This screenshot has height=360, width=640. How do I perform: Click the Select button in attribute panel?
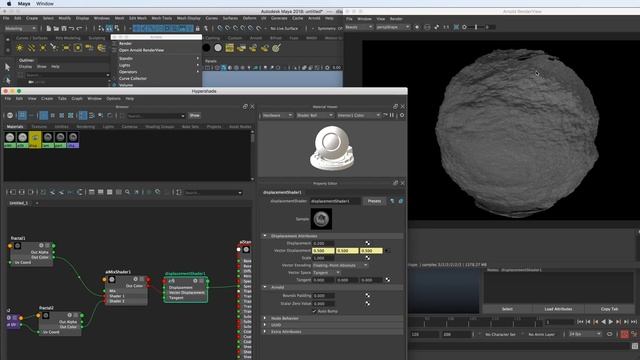(507, 309)
